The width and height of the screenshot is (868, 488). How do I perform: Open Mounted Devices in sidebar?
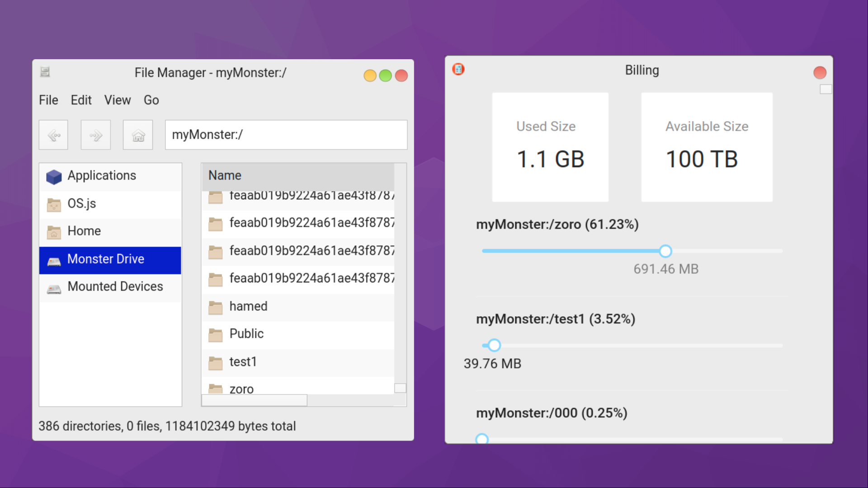point(115,287)
